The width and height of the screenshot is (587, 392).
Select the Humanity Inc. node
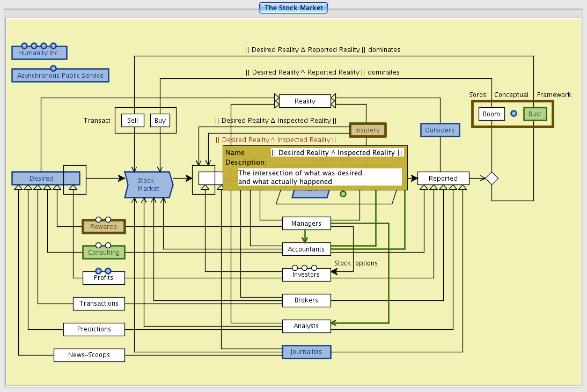tap(39, 53)
